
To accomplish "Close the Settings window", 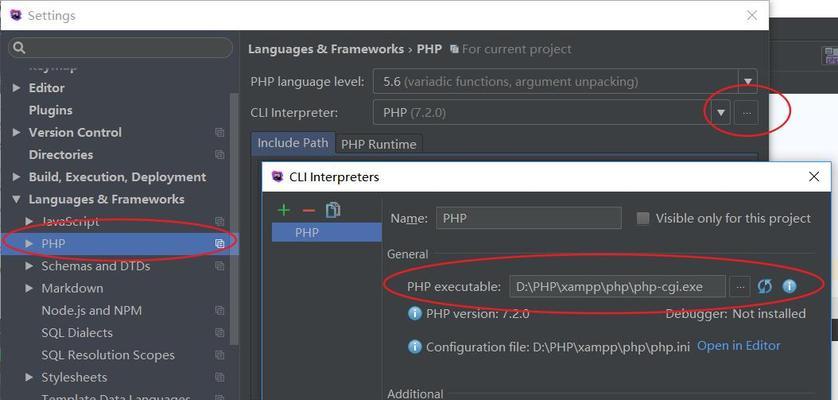I will click(x=752, y=16).
